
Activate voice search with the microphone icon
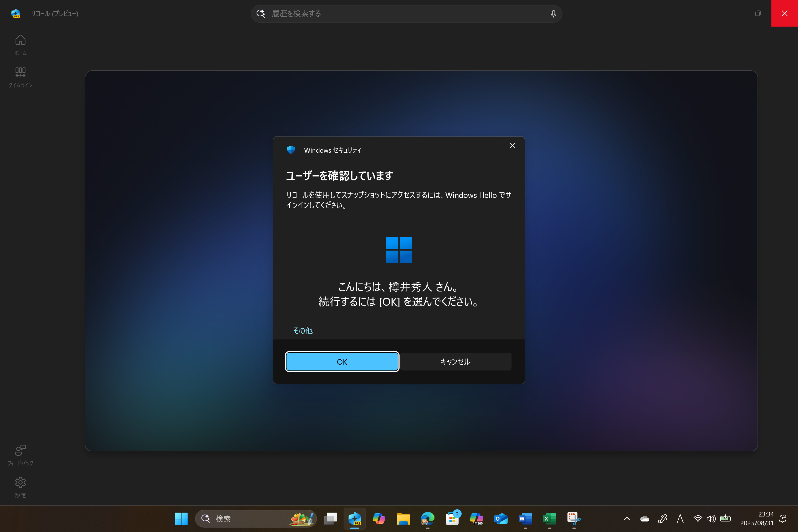tap(553, 14)
